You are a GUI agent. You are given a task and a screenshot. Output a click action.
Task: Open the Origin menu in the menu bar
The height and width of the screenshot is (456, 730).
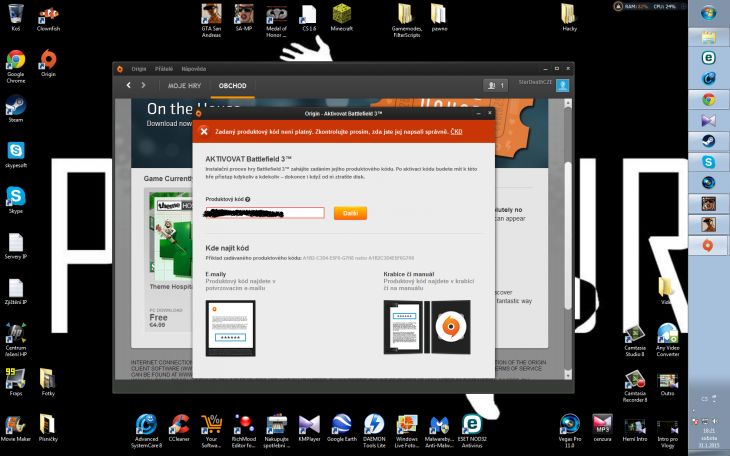tap(139, 69)
